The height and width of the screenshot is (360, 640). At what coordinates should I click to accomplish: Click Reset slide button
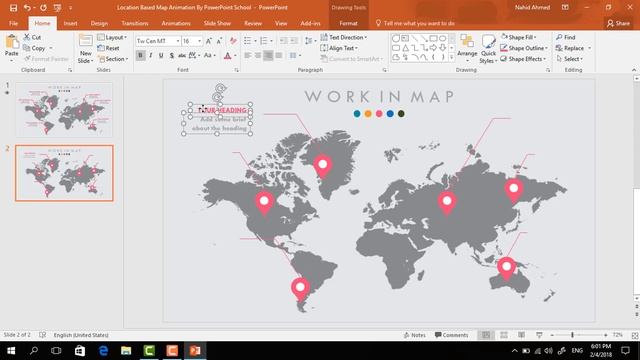(x=109, y=48)
